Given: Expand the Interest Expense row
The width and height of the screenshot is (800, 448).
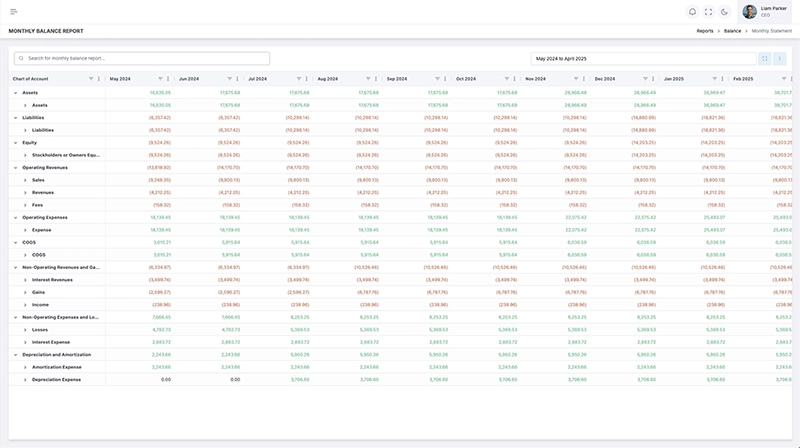Looking at the screenshot, I should tap(25, 342).
